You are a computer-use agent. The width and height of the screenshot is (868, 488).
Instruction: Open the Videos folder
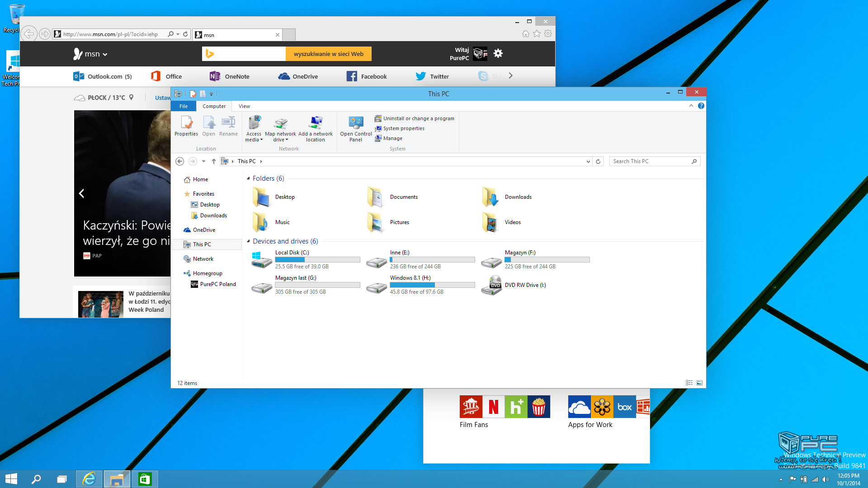pos(501,222)
